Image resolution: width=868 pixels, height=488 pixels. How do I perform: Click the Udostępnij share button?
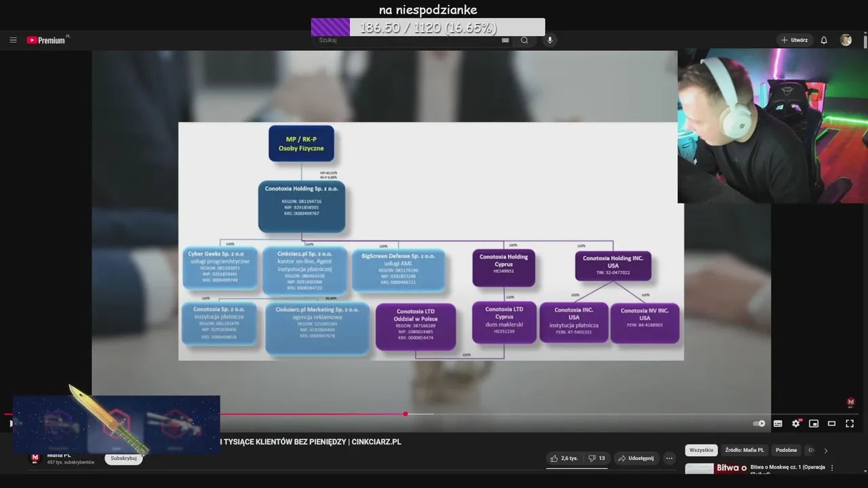coord(635,458)
